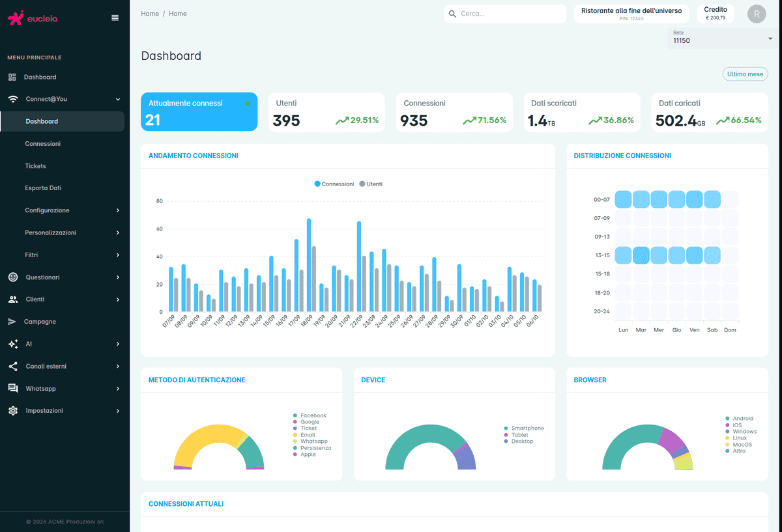
Task: Click the Whatsapp chat icon
Action: [13, 388]
